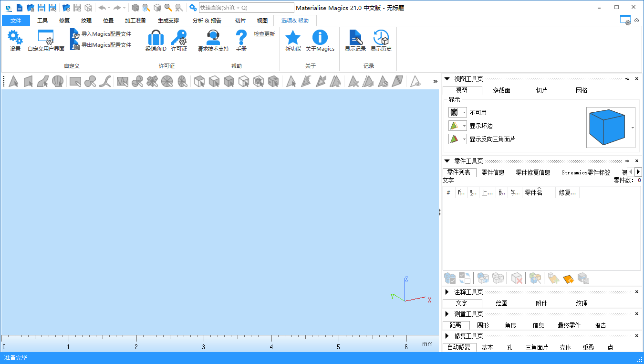Image resolution: width=644 pixels, height=364 pixels.
Task: Click 导入Magics配置文件 button
Action: click(101, 34)
